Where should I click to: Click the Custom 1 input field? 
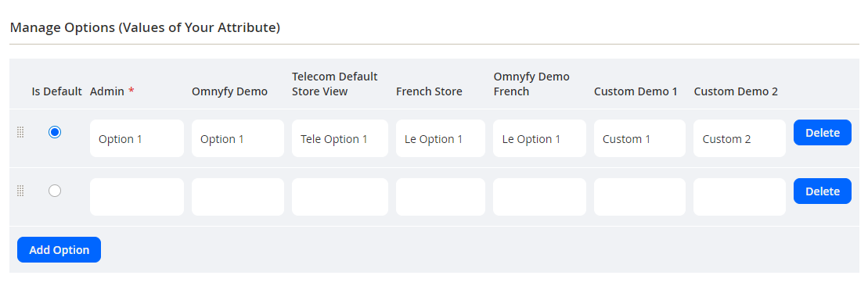click(640, 138)
